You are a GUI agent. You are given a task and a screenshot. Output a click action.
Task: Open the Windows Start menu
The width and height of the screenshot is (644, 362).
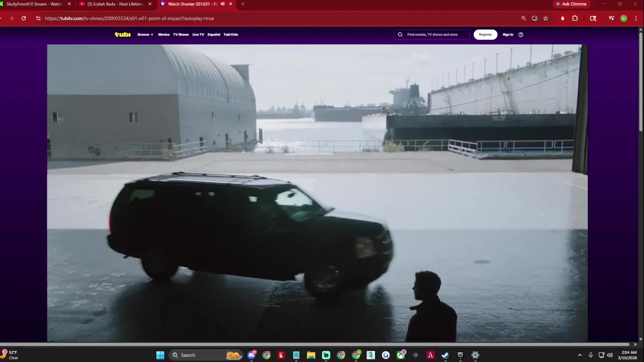click(160, 355)
